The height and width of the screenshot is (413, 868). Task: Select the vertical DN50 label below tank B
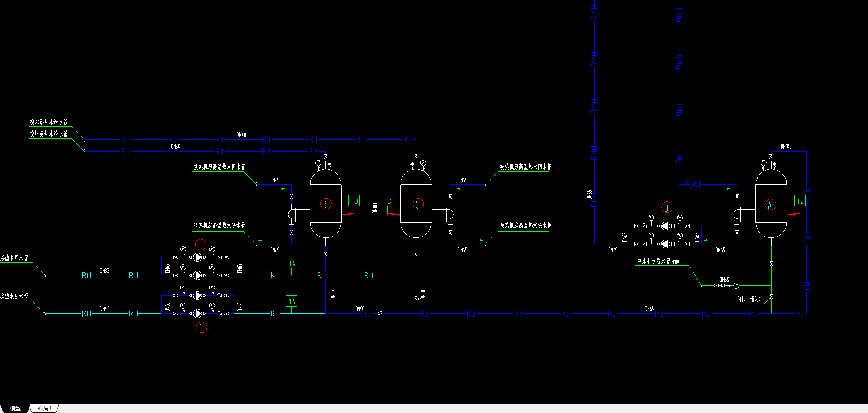coord(333,295)
